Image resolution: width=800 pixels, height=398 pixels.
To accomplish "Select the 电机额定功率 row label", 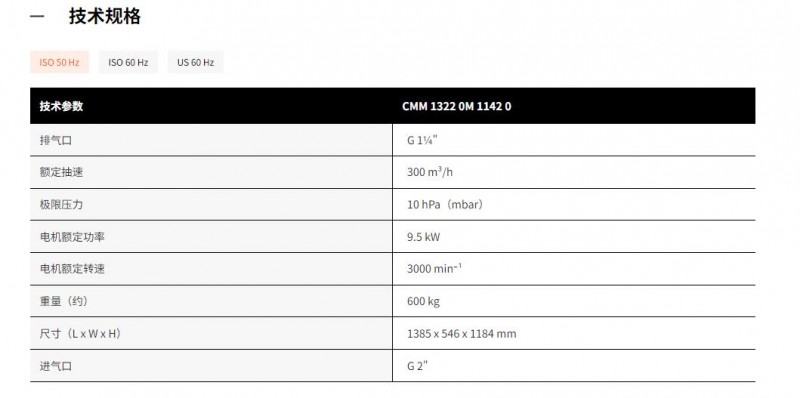I will tap(72, 237).
